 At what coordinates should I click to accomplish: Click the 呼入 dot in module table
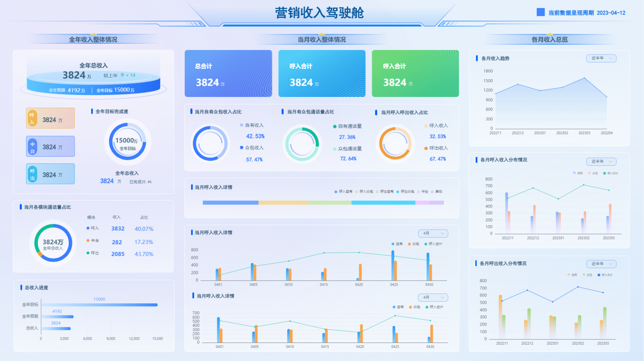click(x=88, y=228)
